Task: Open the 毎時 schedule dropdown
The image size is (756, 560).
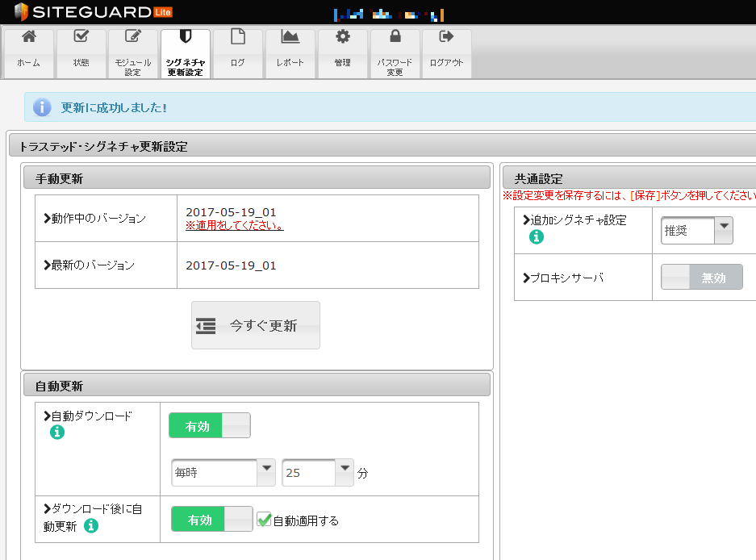Action: [223, 472]
